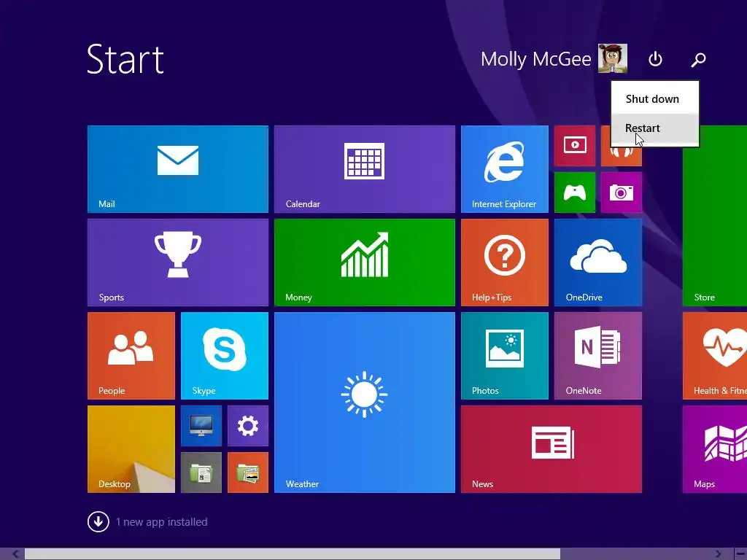Open the Money tile
The height and width of the screenshot is (560, 747).
tap(365, 262)
